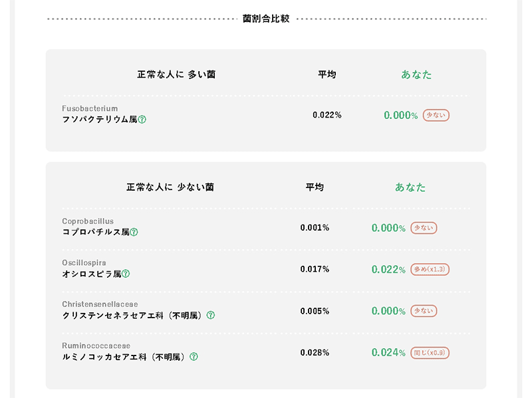Click help icon beside オシロスピラ属

coord(126,274)
